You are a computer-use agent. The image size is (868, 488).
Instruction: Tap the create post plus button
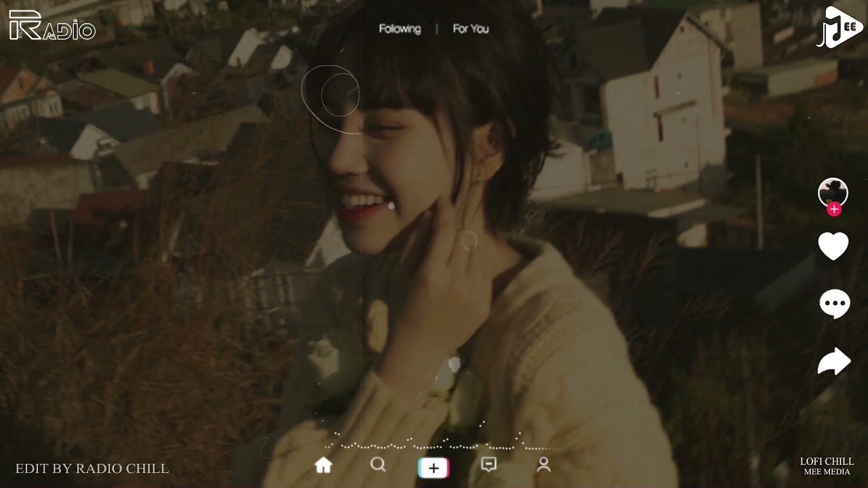click(x=433, y=468)
